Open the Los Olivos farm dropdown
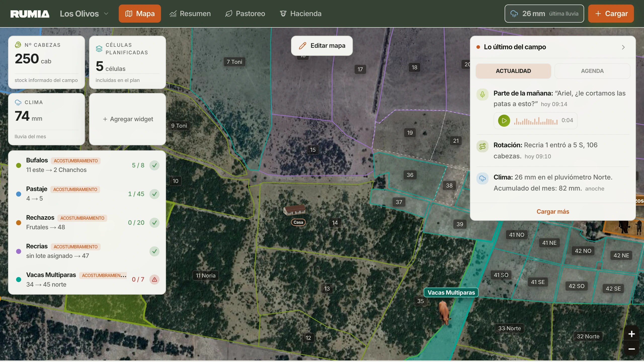The image size is (644, 362). (x=84, y=14)
